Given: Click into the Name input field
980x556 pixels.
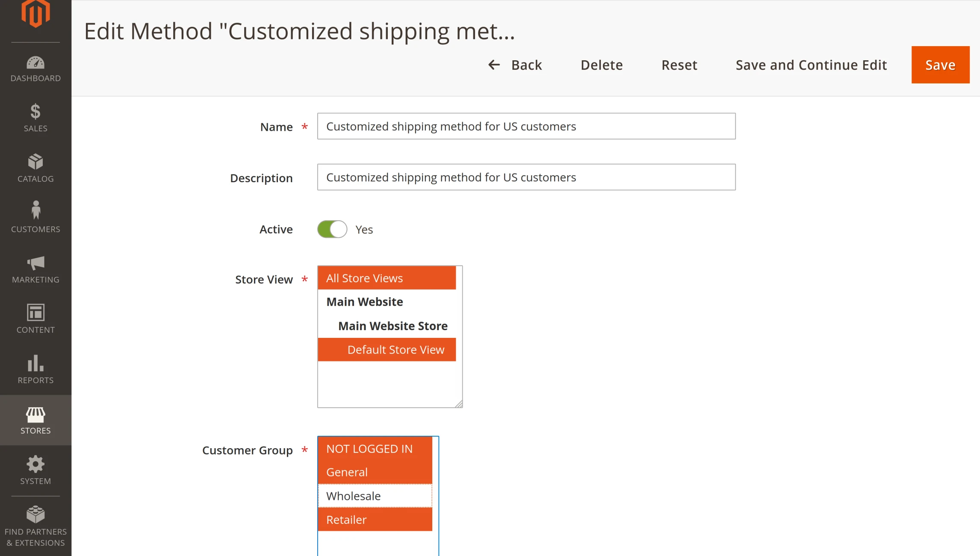Looking at the screenshot, I should coord(526,127).
